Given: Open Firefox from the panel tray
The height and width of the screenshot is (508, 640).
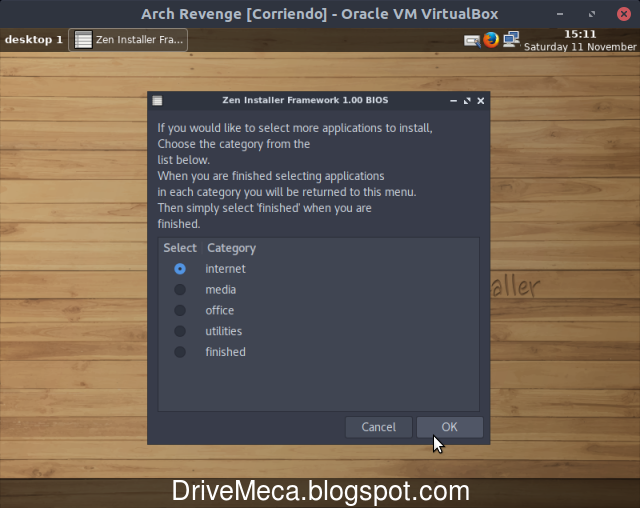Looking at the screenshot, I should point(491,40).
